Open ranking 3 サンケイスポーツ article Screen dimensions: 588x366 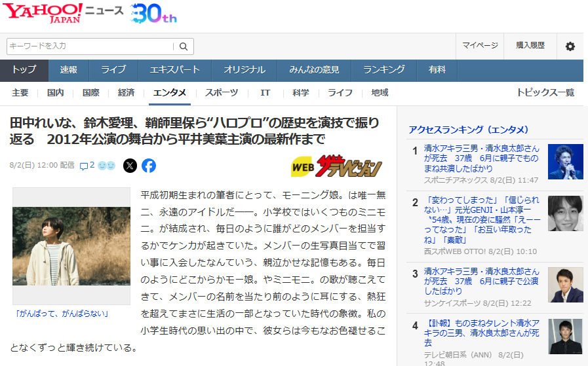point(482,282)
